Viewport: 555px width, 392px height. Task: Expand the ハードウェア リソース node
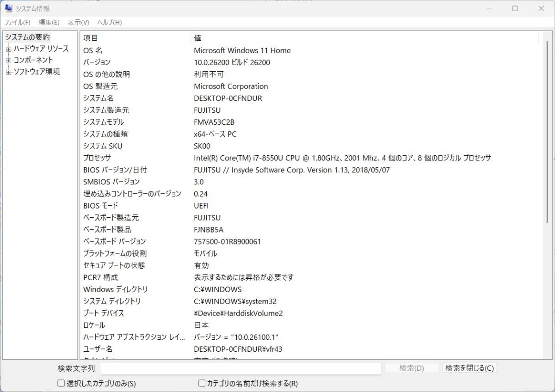pos(8,49)
